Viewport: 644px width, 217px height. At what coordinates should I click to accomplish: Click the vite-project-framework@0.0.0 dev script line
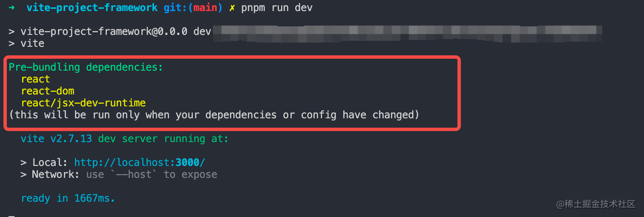click(x=110, y=32)
